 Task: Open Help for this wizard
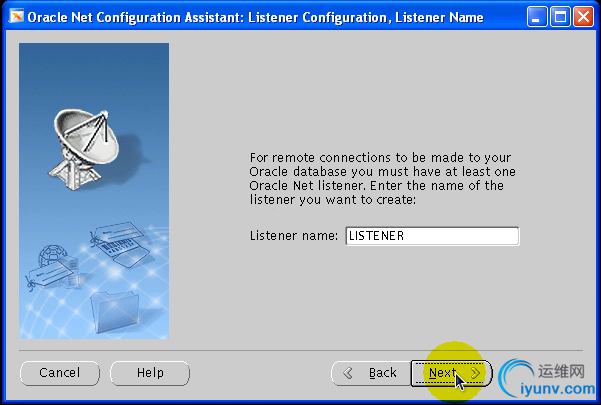pyautogui.click(x=150, y=373)
